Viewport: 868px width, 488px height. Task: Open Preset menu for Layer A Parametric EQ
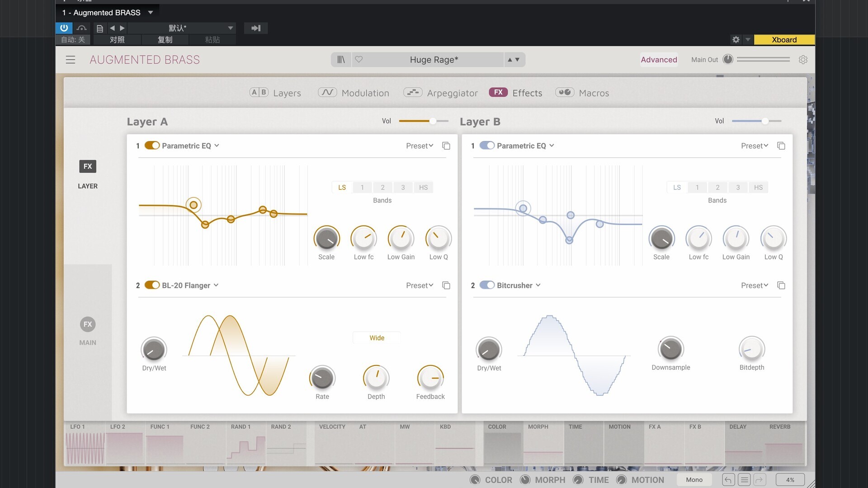(x=420, y=145)
